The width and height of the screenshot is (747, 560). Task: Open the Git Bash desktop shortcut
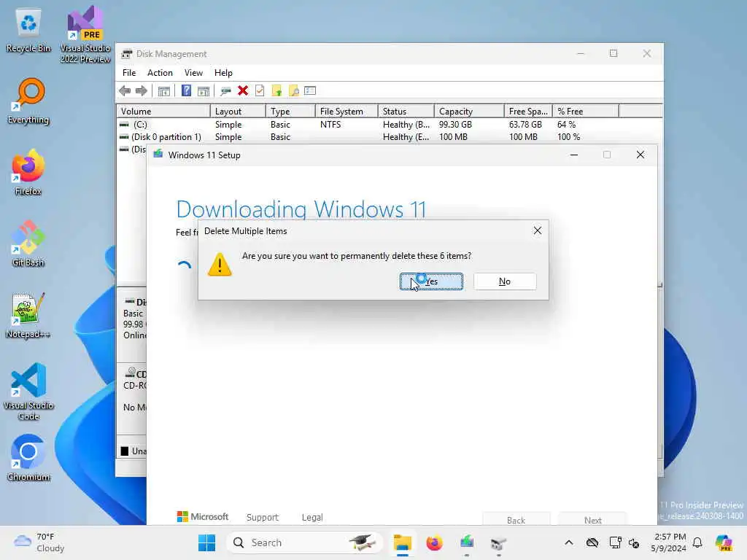point(28,244)
